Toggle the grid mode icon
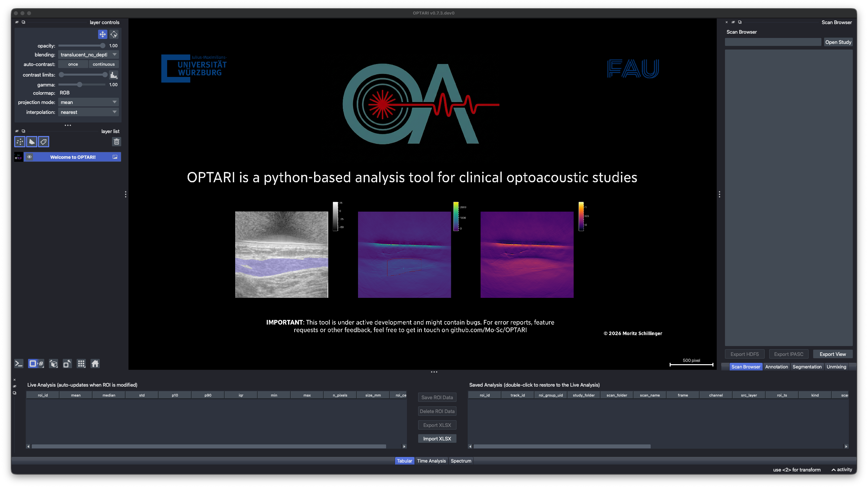Screen dimensions: 868x488 (x=81, y=364)
